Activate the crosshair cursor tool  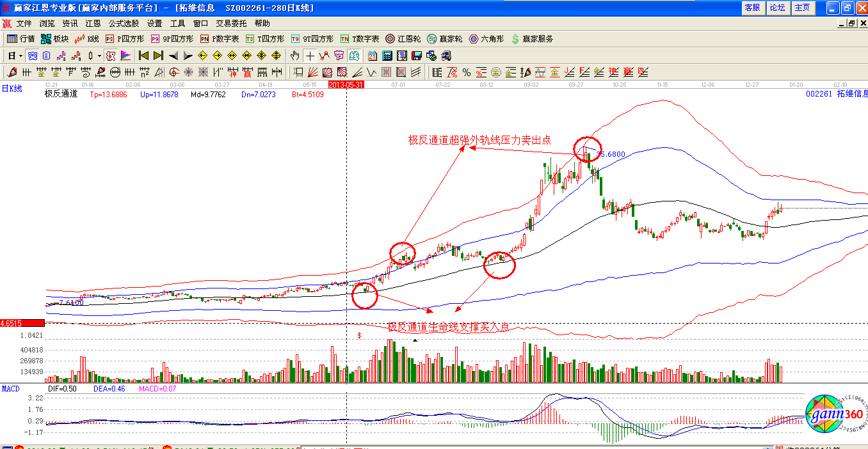pos(310,56)
